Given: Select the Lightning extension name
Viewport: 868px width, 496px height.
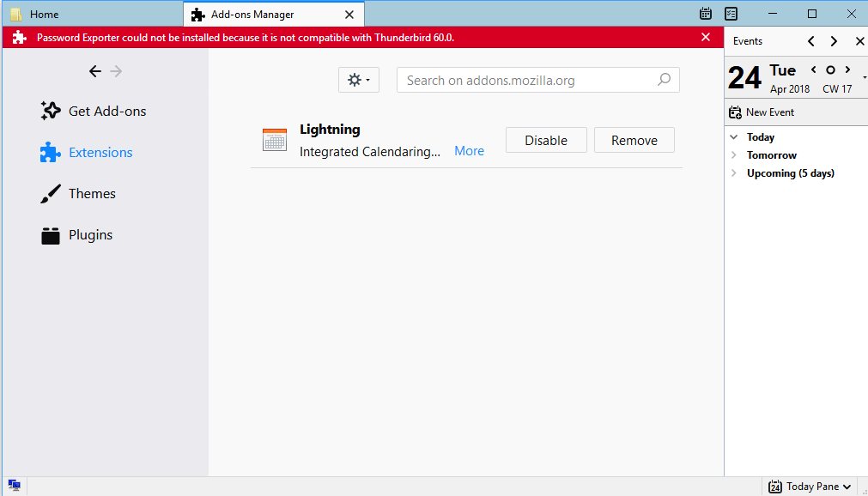Looking at the screenshot, I should pyautogui.click(x=330, y=129).
